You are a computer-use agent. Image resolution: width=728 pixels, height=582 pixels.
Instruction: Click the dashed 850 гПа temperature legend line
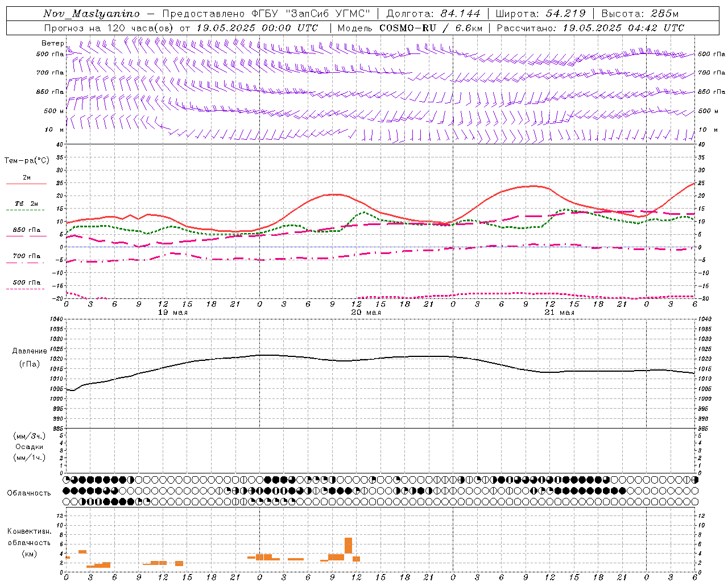click(26, 236)
